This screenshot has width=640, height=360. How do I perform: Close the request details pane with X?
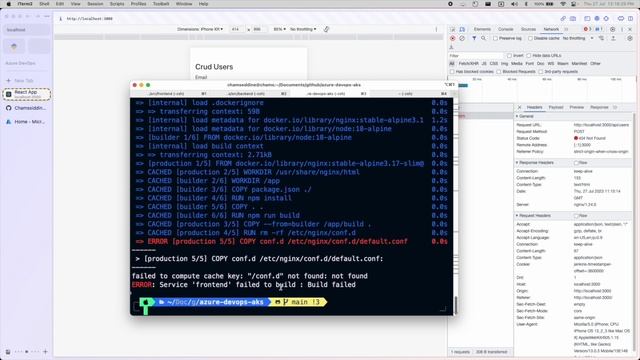coord(520,107)
